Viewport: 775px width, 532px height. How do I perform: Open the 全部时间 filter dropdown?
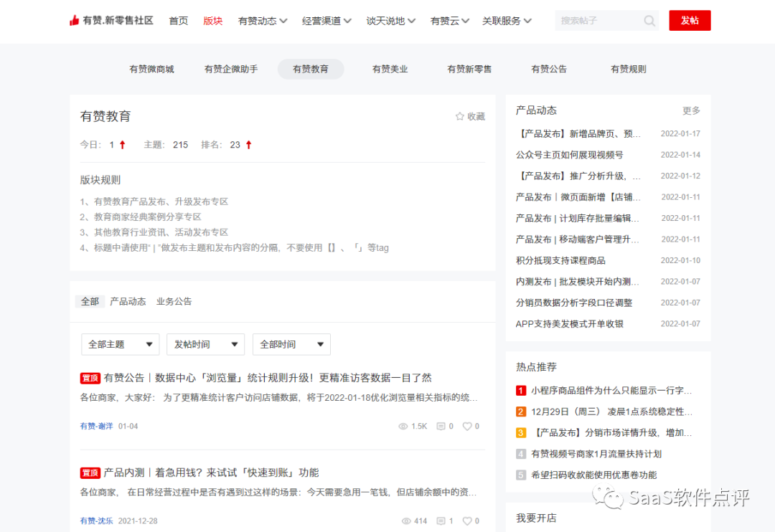pos(291,344)
